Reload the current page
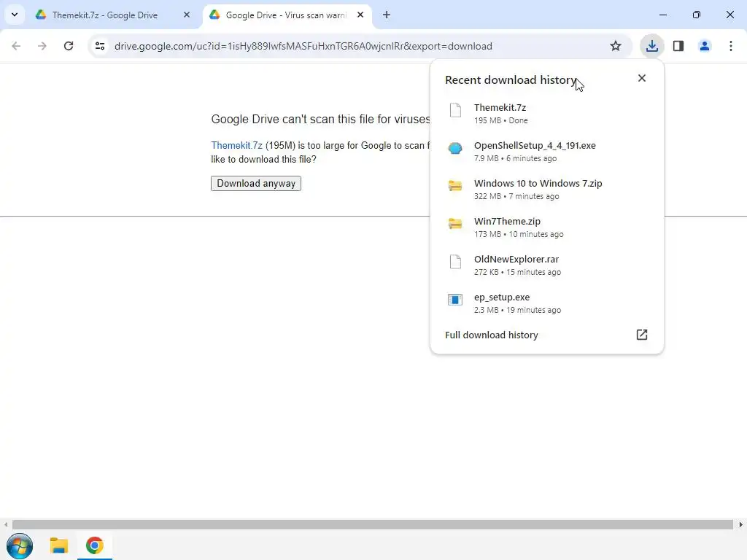This screenshot has height=560, width=747. pos(69,46)
